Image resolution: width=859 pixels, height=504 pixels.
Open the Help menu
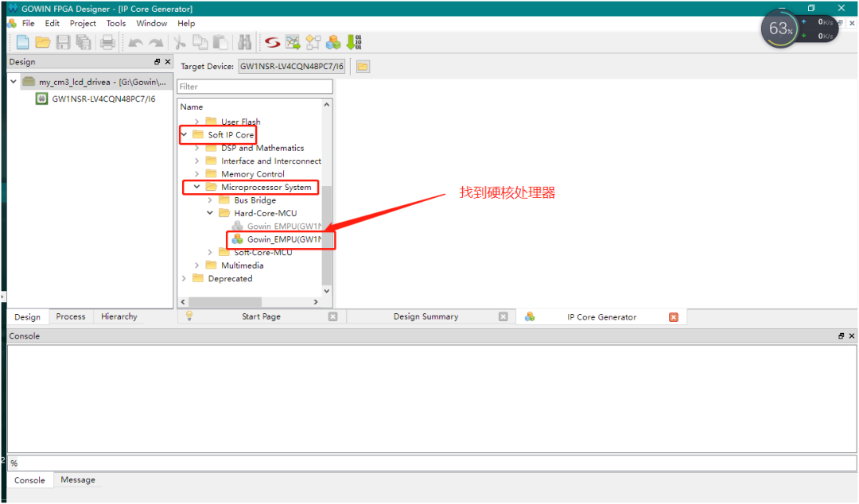[185, 23]
